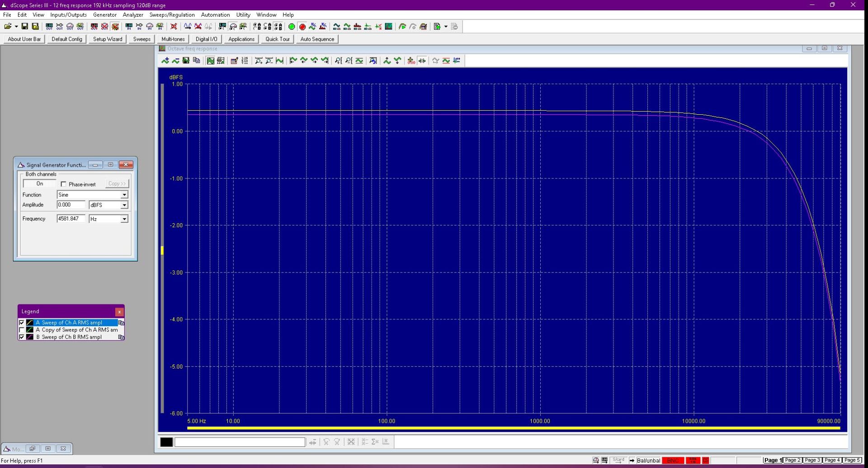Click the Amplitude value field
868x468 pixels.
coord(71,205)
